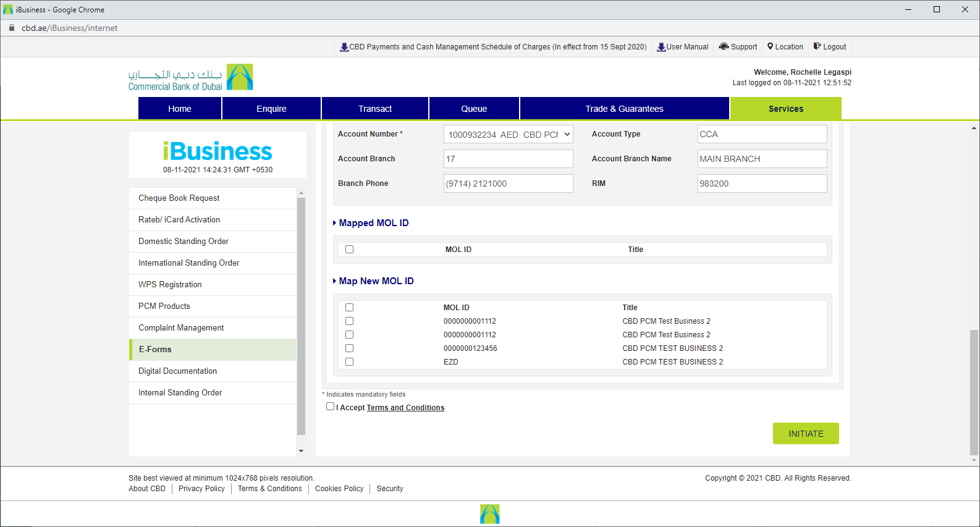Select the Services tab
980x527 pixels.
point(786,109)
